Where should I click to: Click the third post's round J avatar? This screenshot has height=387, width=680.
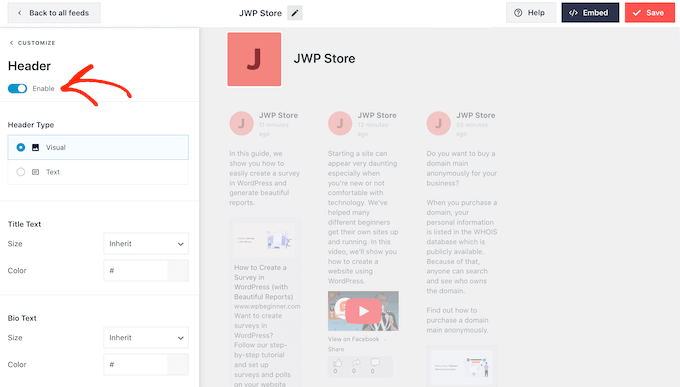tap(438, 123)
